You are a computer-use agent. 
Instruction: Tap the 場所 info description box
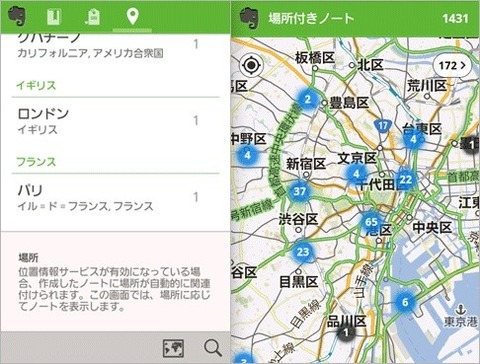115,282
